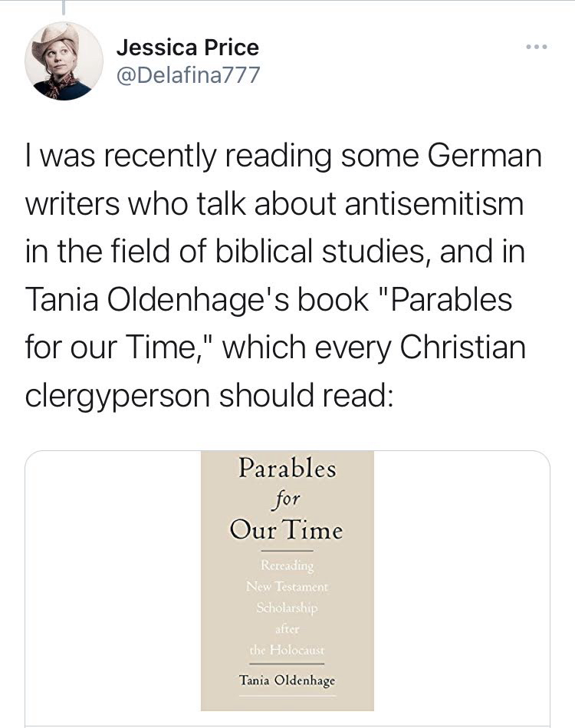Image resolution: width=575 pixels, height=728 pixels.
Task: Click "Rereading" in the cover subtitle
Action: 287,566
